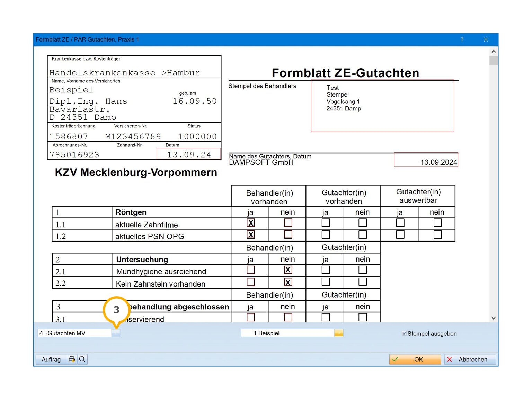Uncheck Behandler ja for aktuelle Zahnfilme
532x400 pixels.
(251, 223)
